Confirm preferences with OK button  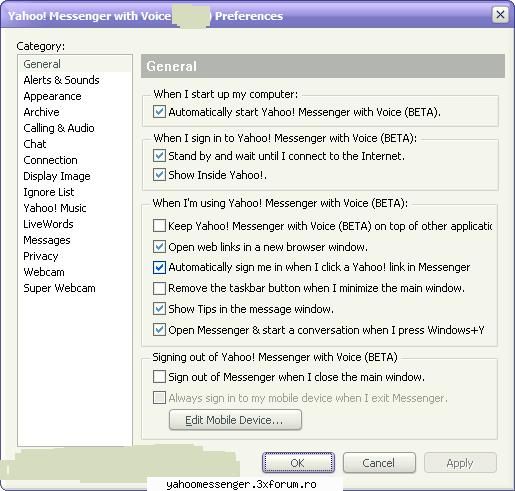coord(298,463)
